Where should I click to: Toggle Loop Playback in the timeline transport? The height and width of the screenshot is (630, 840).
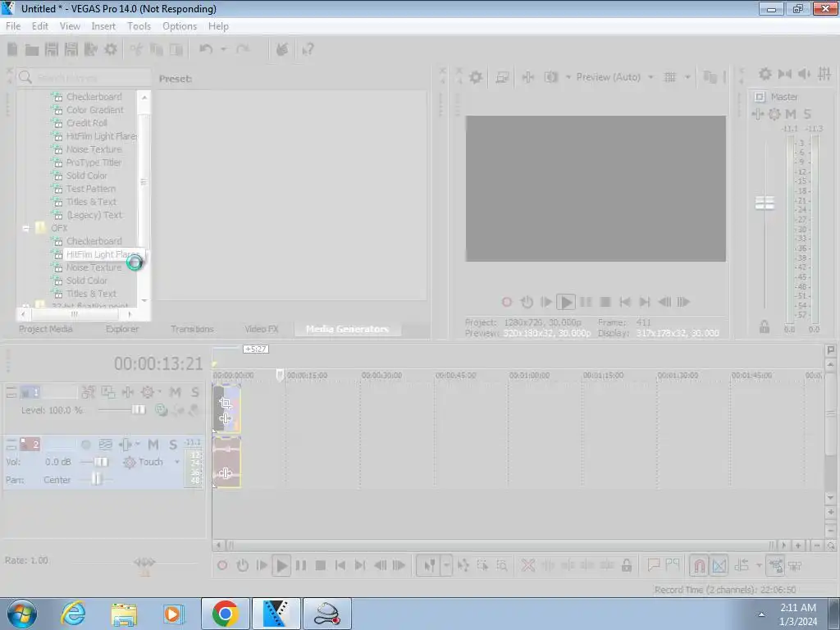point(242,565)
